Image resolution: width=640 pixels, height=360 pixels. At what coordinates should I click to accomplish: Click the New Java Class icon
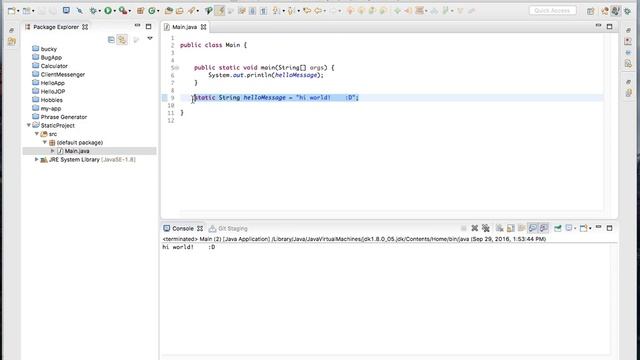pos(152,11)
